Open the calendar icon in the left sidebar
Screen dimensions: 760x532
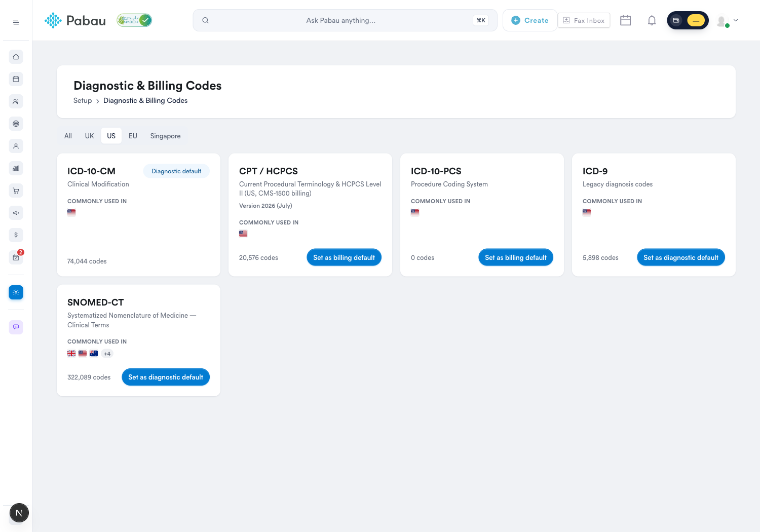(x=16, y=79)
